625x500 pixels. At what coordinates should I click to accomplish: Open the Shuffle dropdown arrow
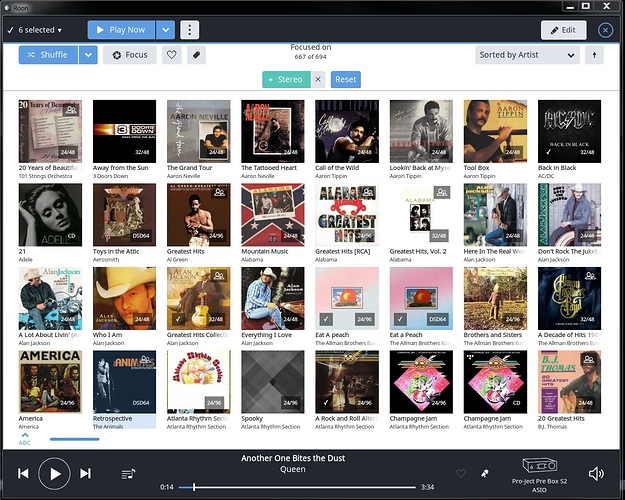88,55
